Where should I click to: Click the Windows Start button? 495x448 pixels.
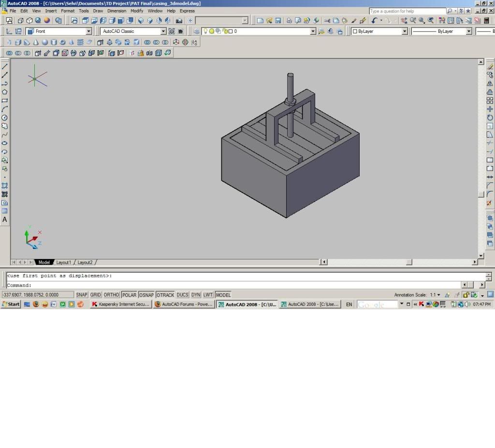click(x=11, y=304)
